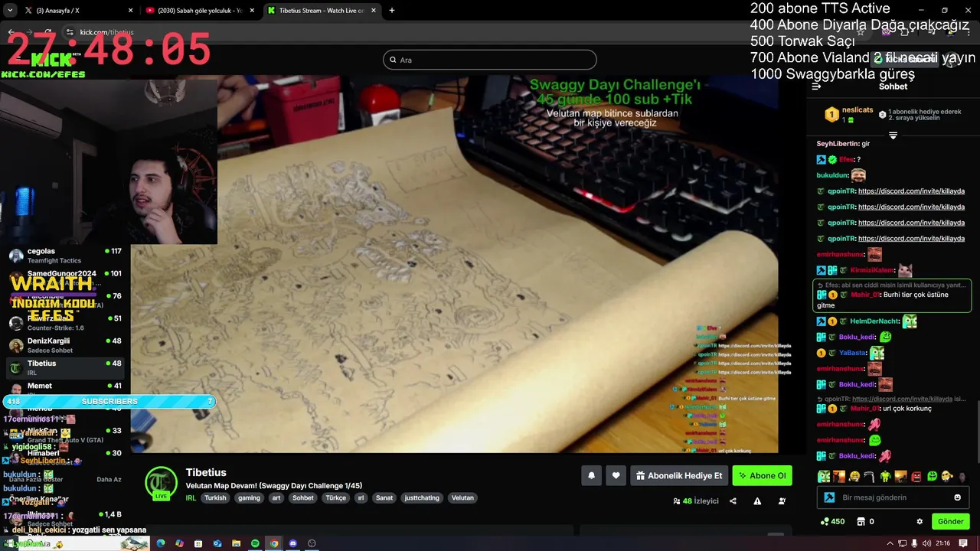
Task: Open the share stream icon
Action: (733, 501)
